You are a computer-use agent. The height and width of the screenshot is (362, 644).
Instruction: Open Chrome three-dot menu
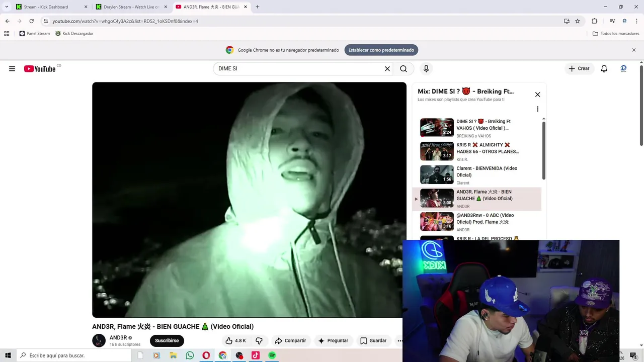[x=636, y=21]
